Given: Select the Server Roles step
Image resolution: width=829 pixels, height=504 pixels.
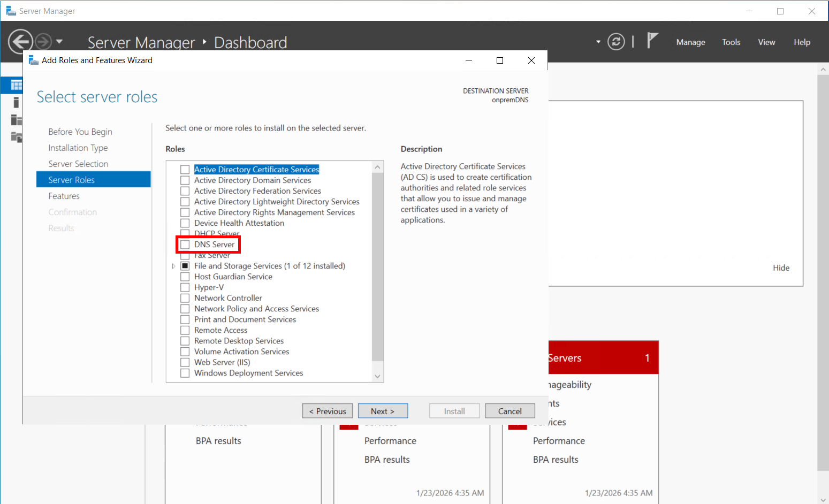Looking at the screenshot, I should tap(94, 179).
